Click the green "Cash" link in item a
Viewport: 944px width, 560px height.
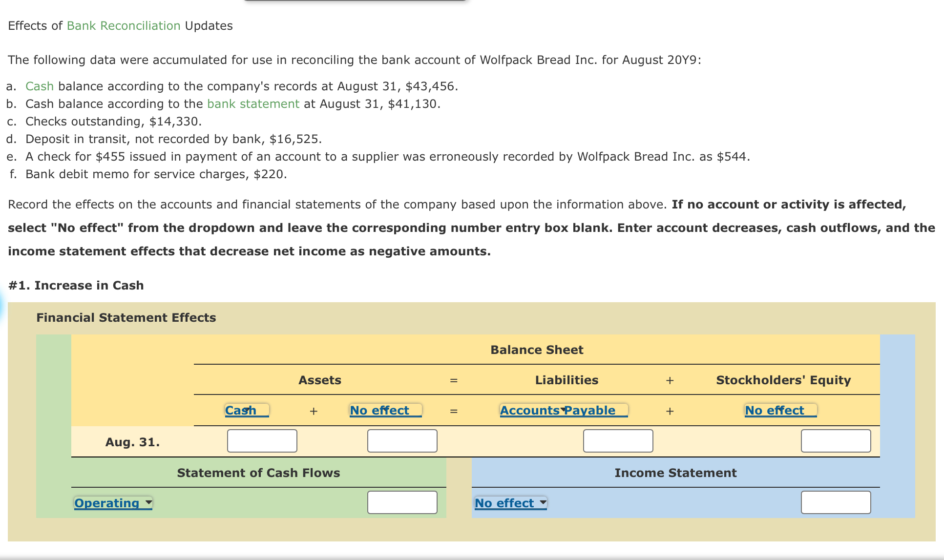40,86
